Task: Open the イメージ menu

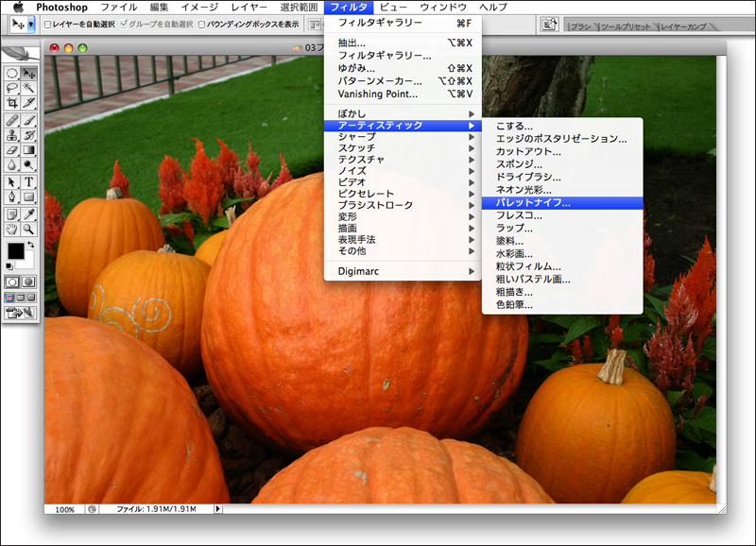Action: (199, 8)
